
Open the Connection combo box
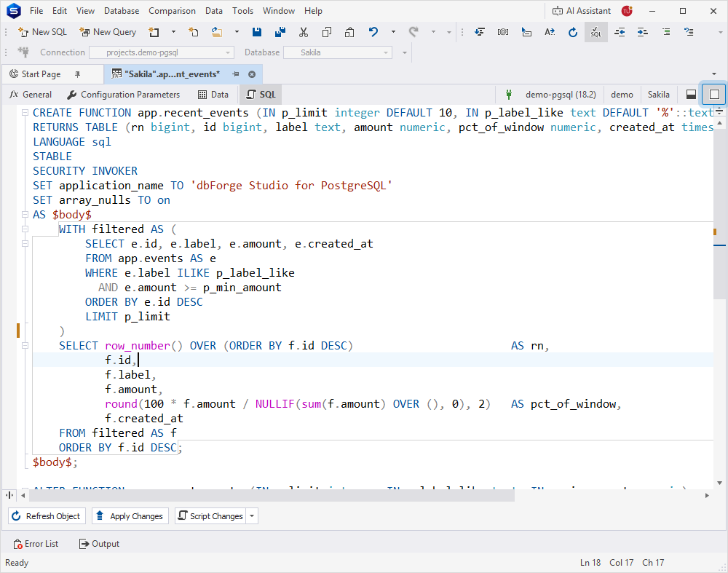click(x=162, y=52)
